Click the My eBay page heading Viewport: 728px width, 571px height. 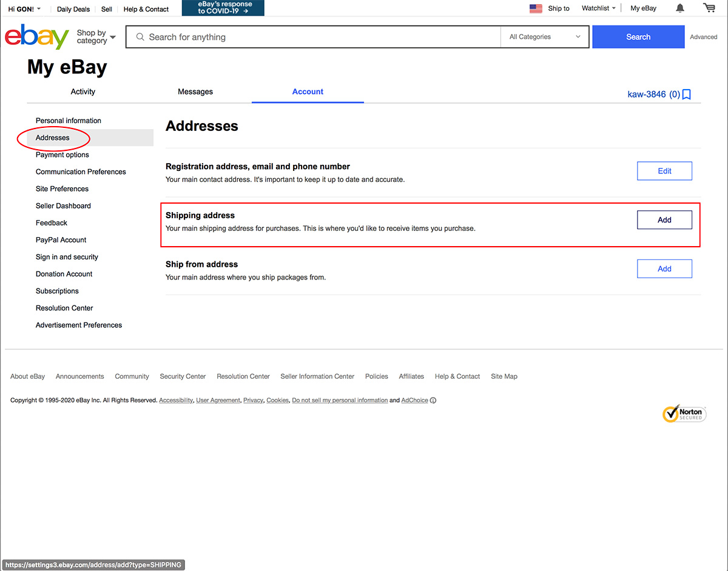(x=67, y=67)
